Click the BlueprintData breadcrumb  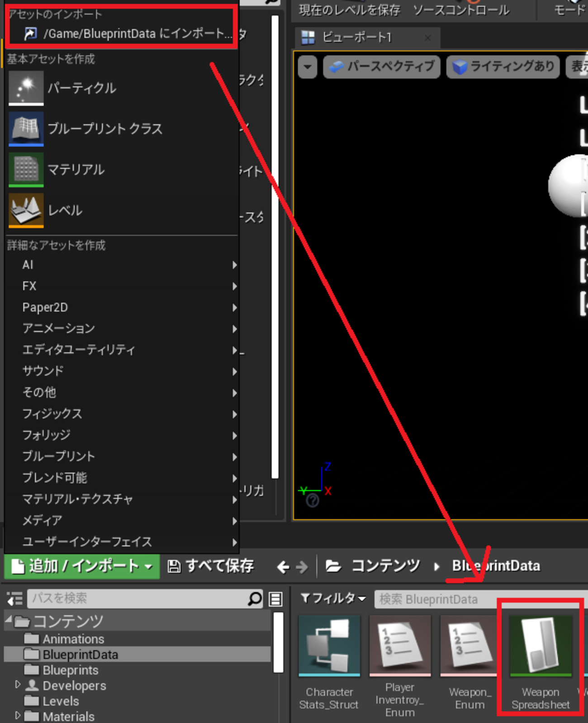coord(496,566)
